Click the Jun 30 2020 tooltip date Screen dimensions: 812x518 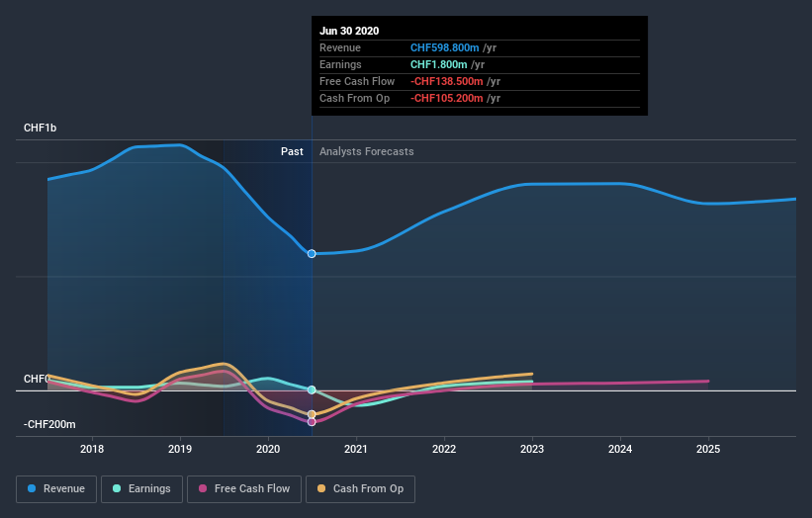click(x=349, y=31)
